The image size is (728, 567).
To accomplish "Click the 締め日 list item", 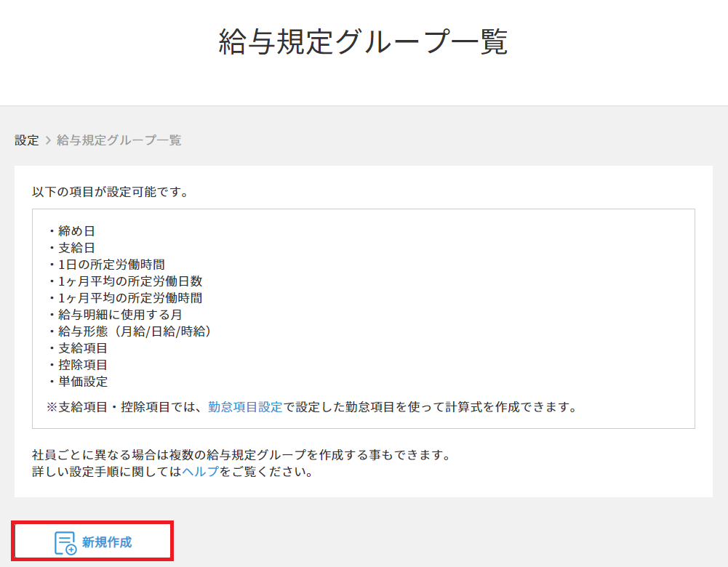I will (76, 231).
